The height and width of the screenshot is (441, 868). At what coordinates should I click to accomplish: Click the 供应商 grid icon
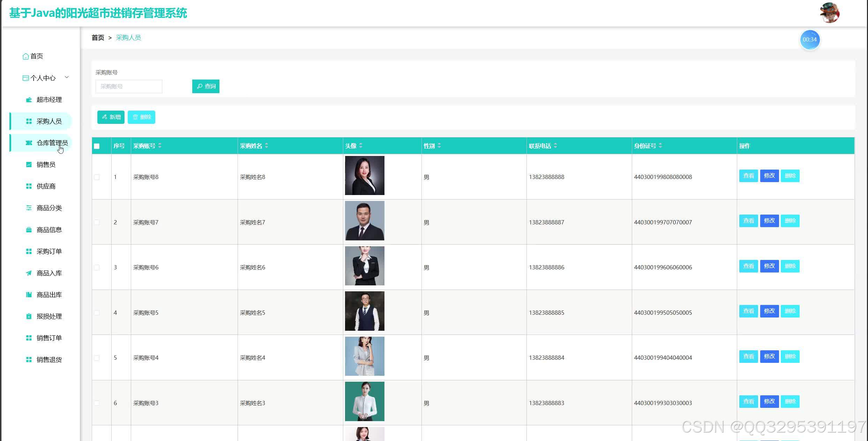tap(29, 186)
